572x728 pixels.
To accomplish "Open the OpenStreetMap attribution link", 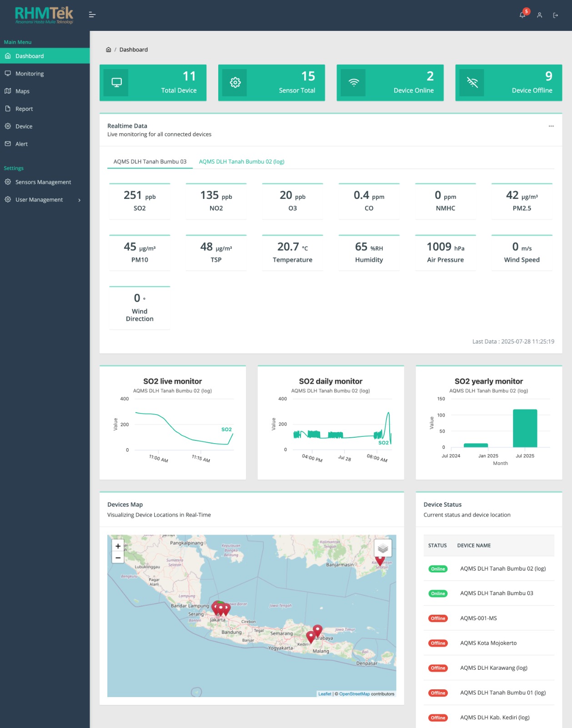I will (x=354, y=694).
